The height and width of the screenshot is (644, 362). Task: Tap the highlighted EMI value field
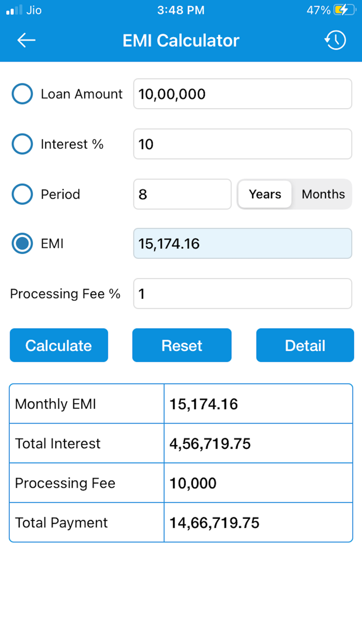click(x=242, y=243)
